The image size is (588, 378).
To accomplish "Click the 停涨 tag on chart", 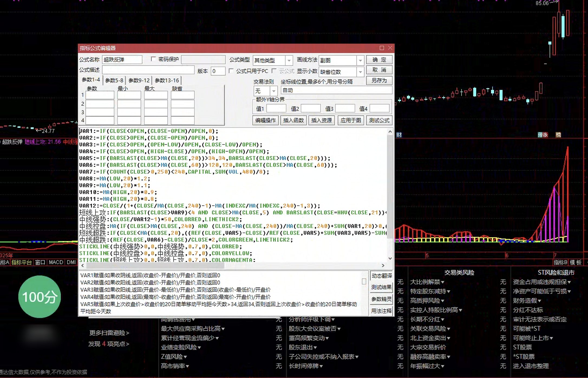I will (543, 135).
